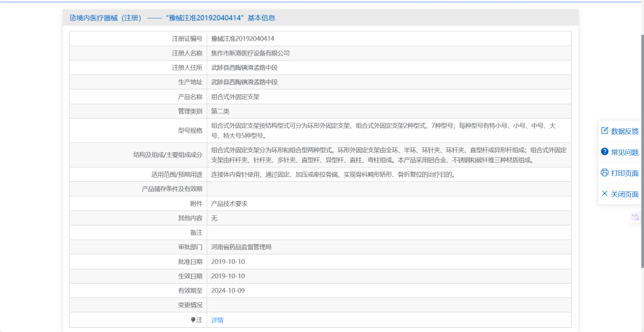The height and width of the screenshot is (332, 644).
Task: Click the close page X icon
Action: (604, 194)
